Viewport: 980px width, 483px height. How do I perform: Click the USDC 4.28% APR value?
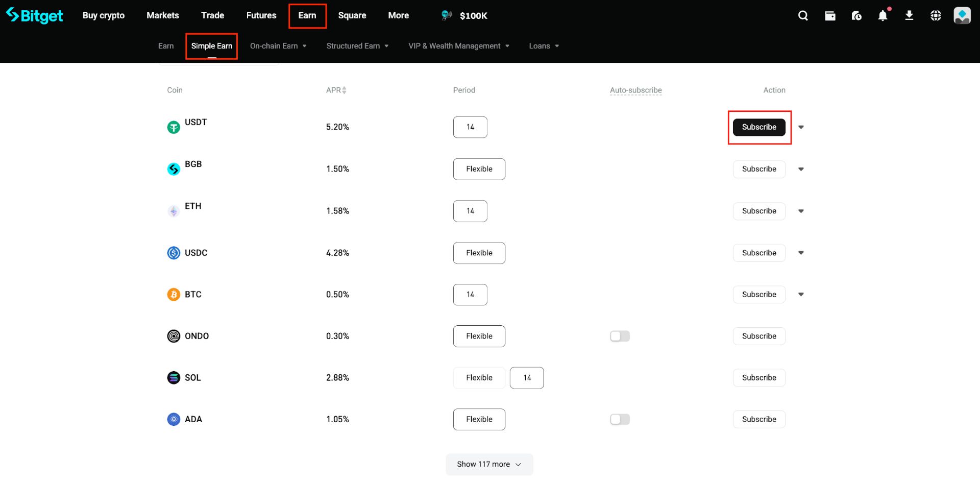pyautogui.click(x=337, y=253)
